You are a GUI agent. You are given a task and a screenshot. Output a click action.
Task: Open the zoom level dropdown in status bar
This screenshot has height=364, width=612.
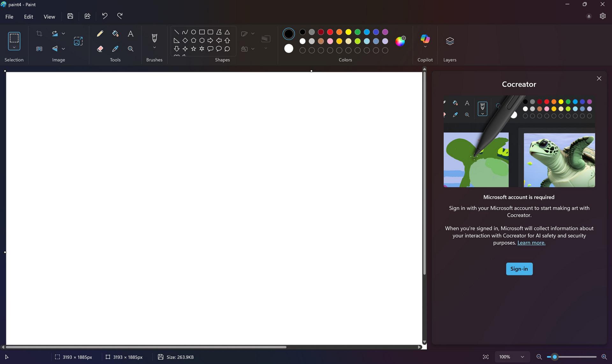point(522,357)
